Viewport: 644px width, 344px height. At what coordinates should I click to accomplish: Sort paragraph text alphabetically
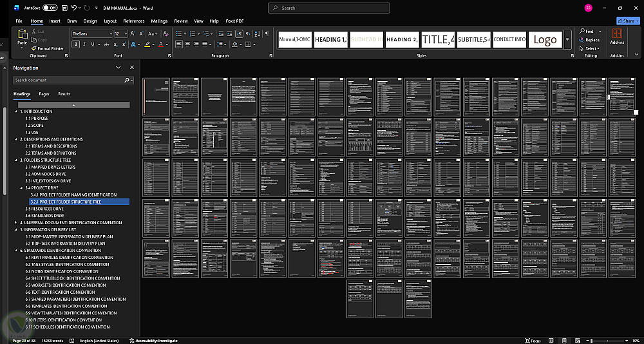point(257,33)
